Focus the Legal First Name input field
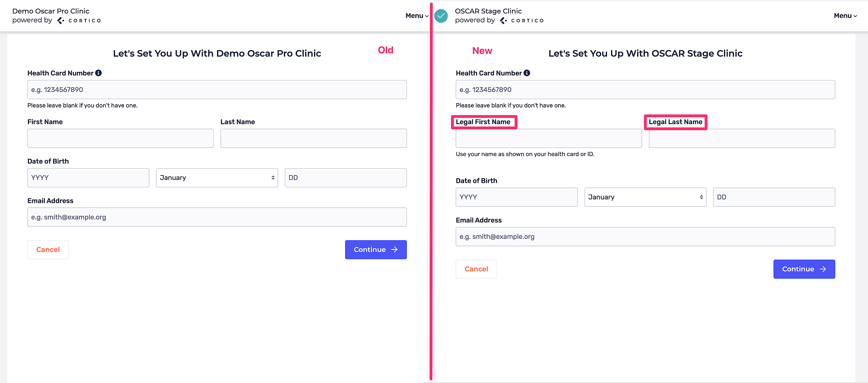The image size is (868, 383). pyautogui.click(x=548, y=138)
